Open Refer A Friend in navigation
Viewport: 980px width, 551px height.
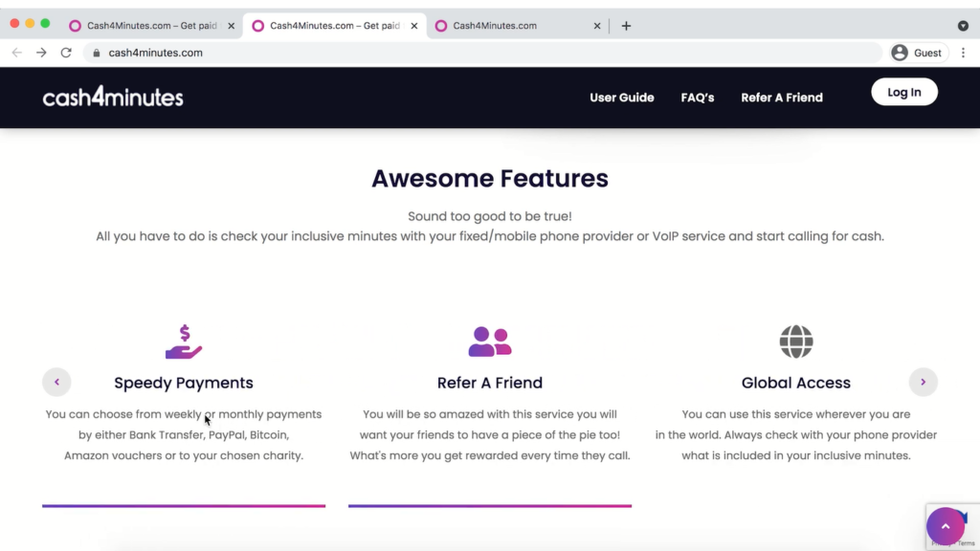[x=782, y=98]
